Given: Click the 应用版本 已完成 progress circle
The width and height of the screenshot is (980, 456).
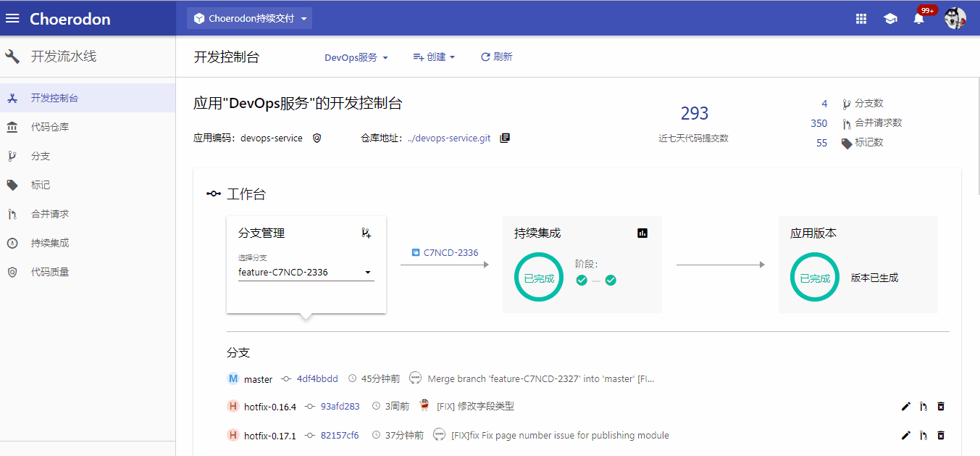Looking at the screenshot, I should 815,278.
